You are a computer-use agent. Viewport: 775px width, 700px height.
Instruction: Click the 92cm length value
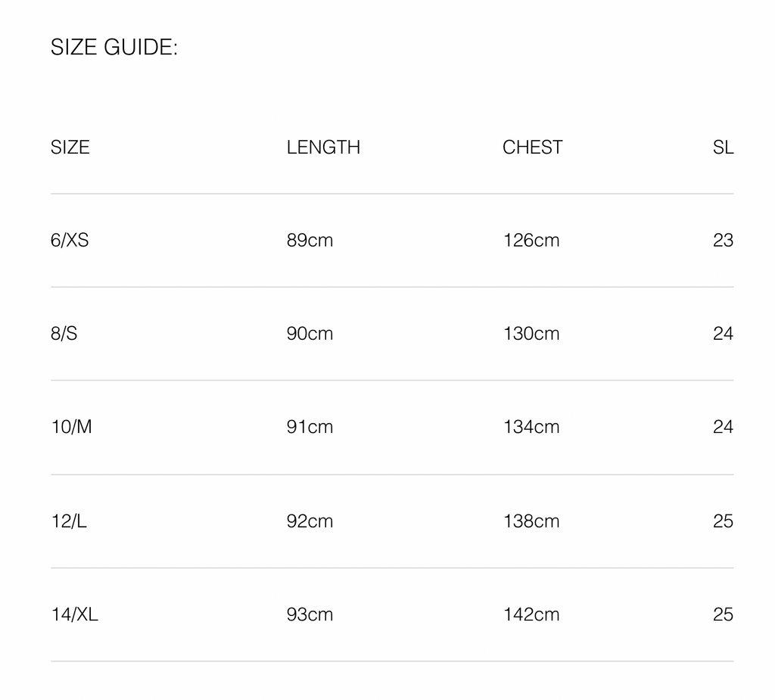310,521
